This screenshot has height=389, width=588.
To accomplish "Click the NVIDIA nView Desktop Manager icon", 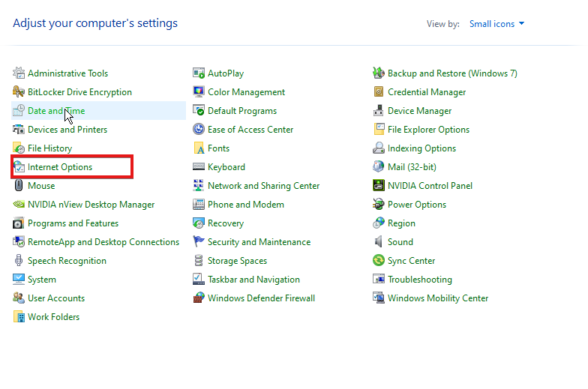I will (x=18, y=204).
